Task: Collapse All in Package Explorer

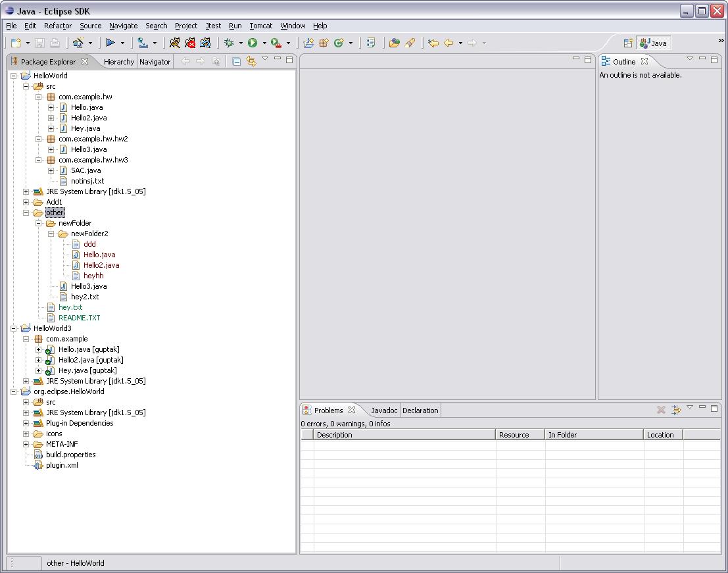Action: point(236,61)
